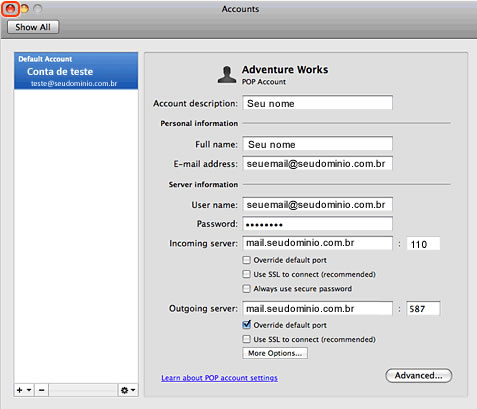
Task: Remove the account with the minus icon
Action: coord(42,390)
